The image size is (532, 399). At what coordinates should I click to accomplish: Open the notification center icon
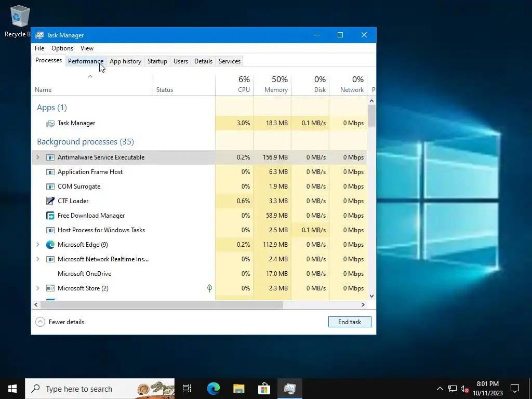pos(515,389)
